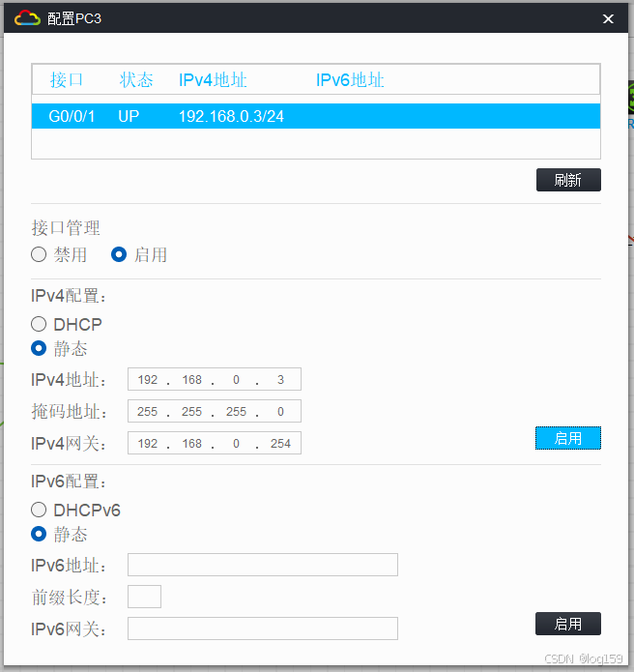Click the 掩码地址 field's first octet
The image size is (634, 672).
click(x=147, y=412)
